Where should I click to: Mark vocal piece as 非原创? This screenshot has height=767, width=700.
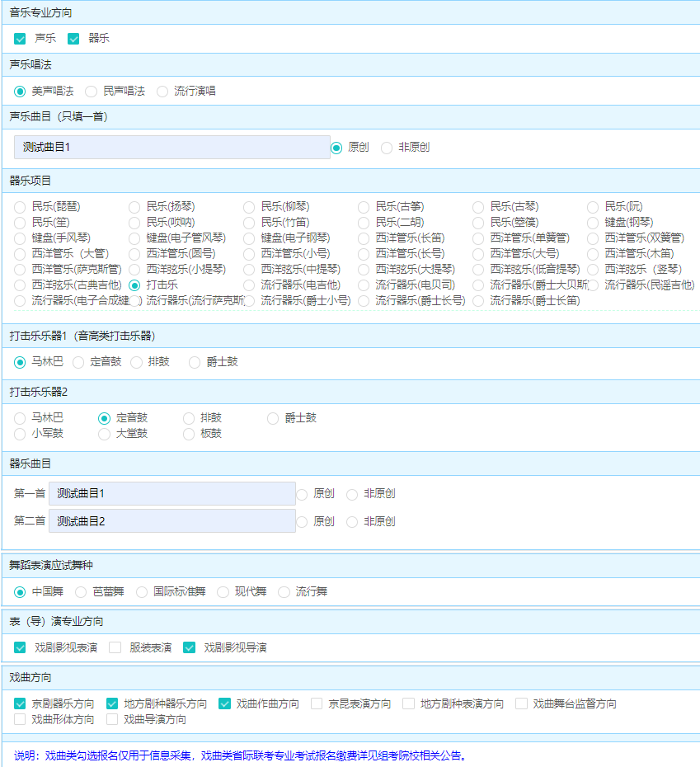(387, 148)
